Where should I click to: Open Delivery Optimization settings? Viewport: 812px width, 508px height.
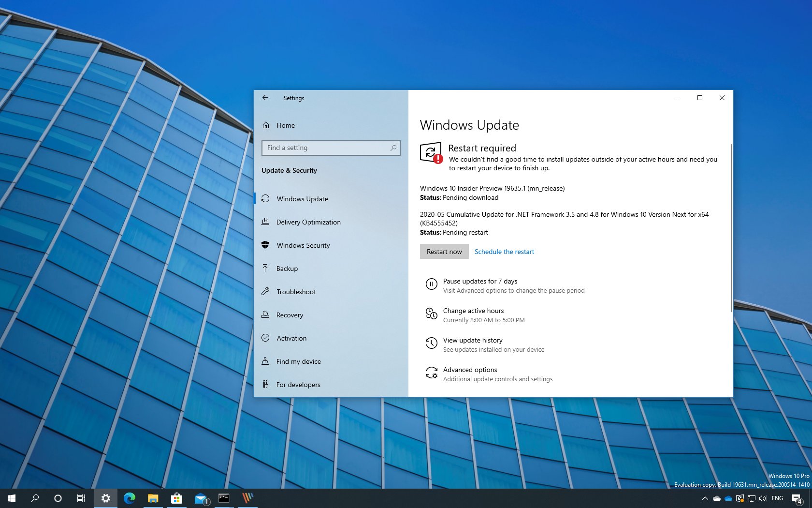[x=308, y=222]
